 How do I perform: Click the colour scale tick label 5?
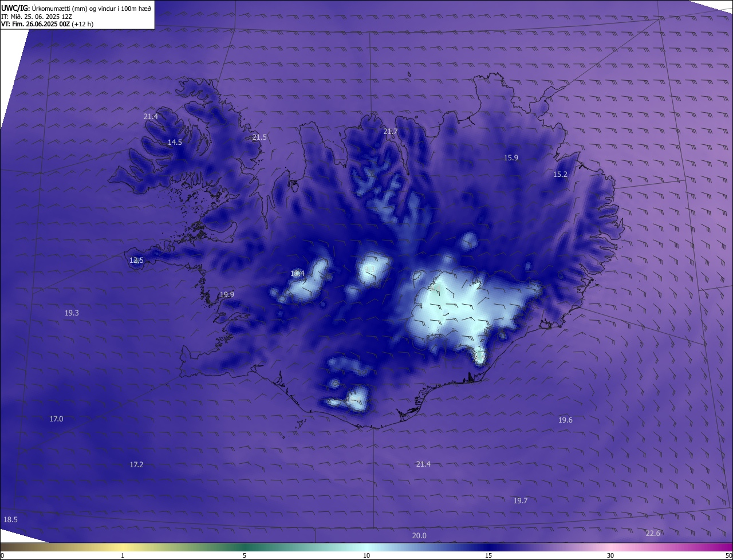245,555
